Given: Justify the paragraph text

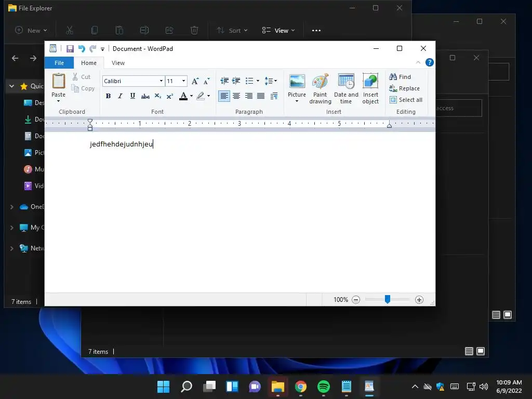Looking at the screenshot, I should click(x=261, y=96).
